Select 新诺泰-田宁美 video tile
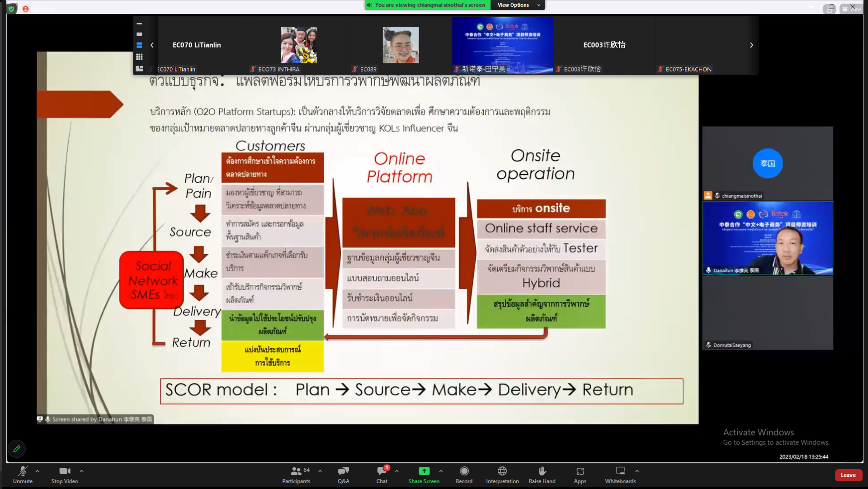 tap(502, 45)
